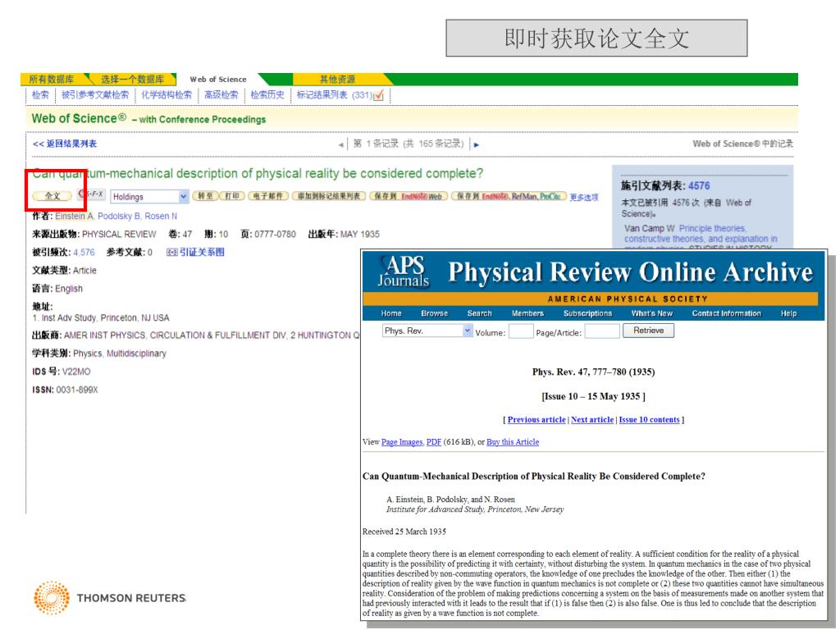Click the red checkmark marked-list icon
This screenshot has height=630, width=840.
coord(379,95)
